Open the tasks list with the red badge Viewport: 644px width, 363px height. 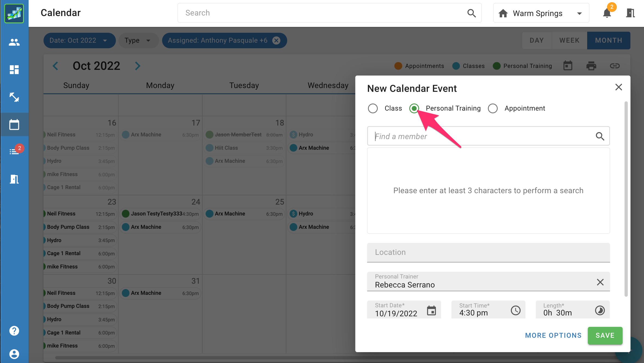tap(14, 151)
